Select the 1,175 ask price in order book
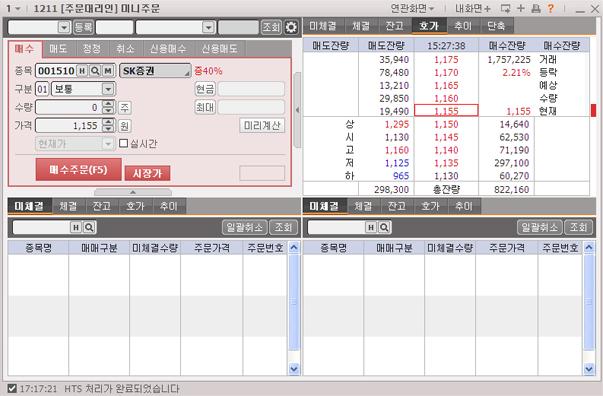 coord(446,60)
